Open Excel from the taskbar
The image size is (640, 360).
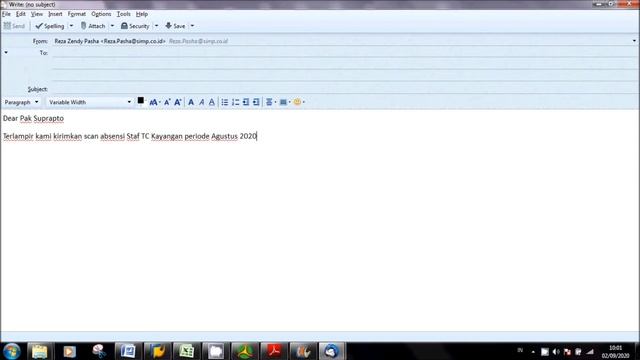coord(186,351)
